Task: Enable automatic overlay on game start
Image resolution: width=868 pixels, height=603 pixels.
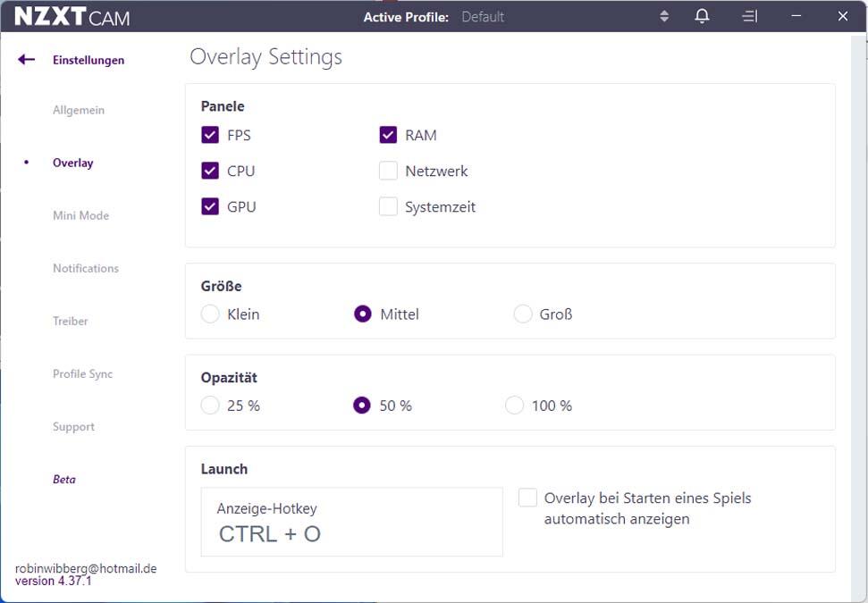Action: (527, 498)
